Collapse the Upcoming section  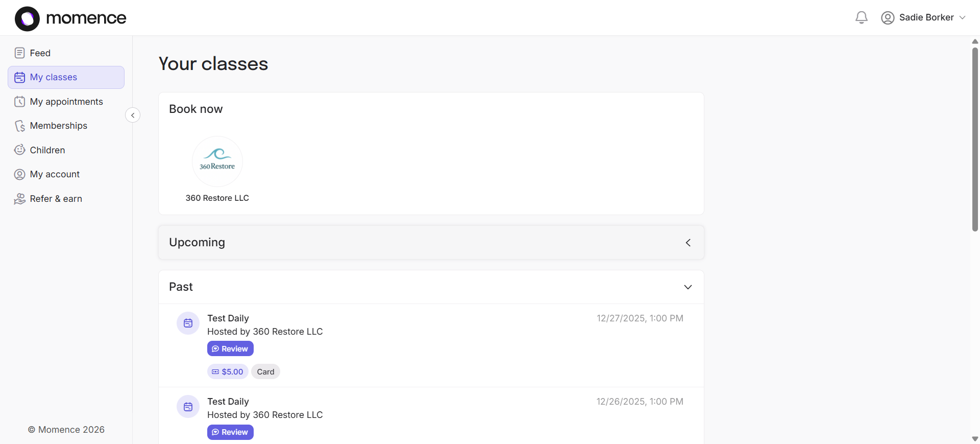coord(688,242)
